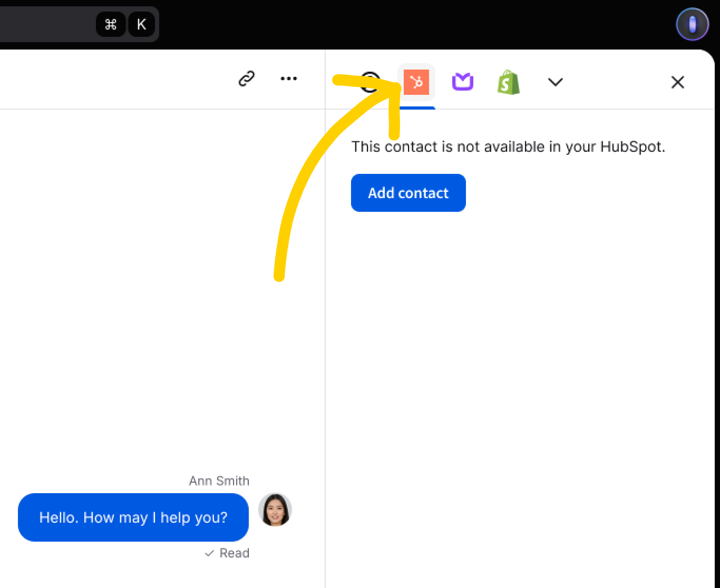Click the Read status under the message
This screenshot has height=588, width=720.
(227, 553)
